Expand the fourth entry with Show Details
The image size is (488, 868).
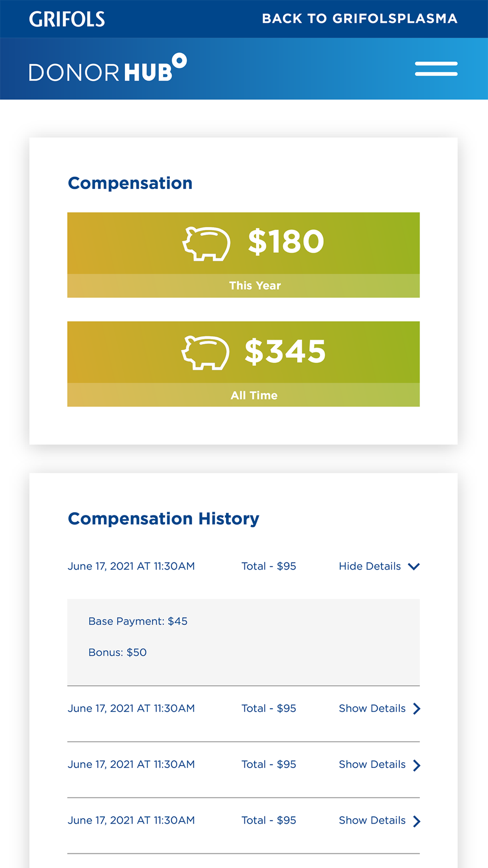click(372, 821)
